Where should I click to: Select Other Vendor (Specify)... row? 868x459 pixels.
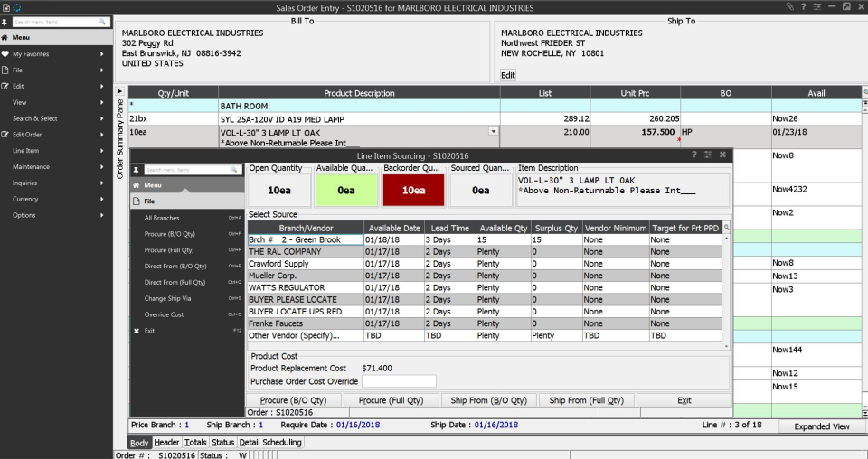(485, 335)
